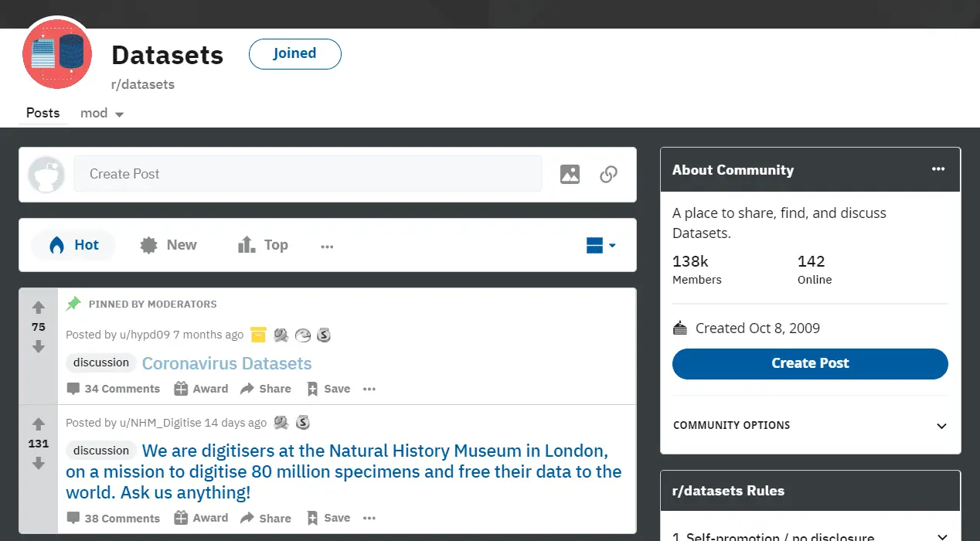Viewport: 980px width, 541px height.
Task: Click the discussion flair on Coronavirus post
Action: (101, 362)
